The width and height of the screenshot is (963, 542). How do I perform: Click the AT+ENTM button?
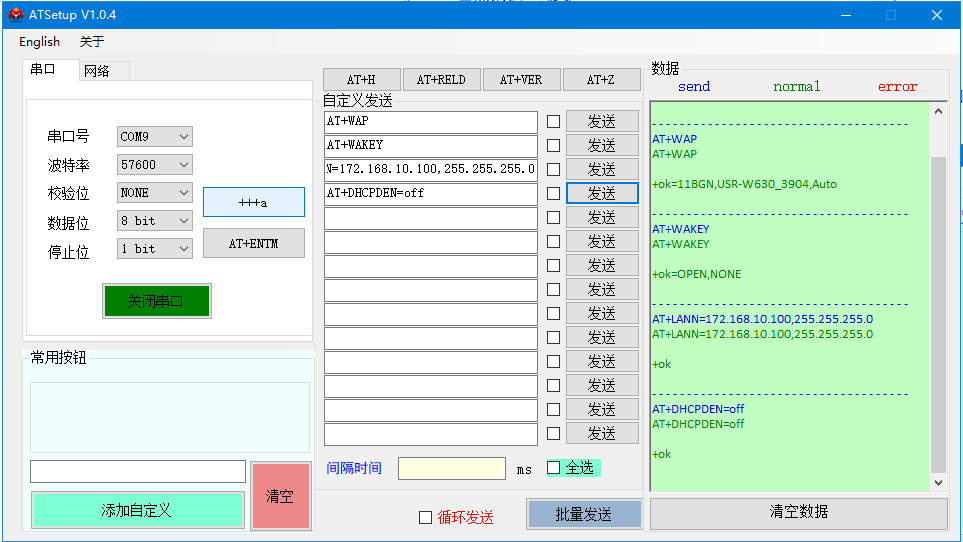click(253, 243)
